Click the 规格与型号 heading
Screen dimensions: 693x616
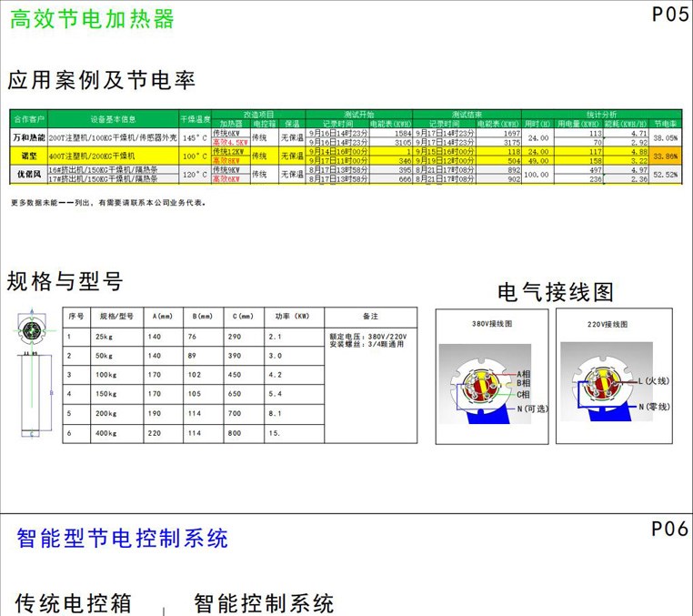(x=65, y=280)
